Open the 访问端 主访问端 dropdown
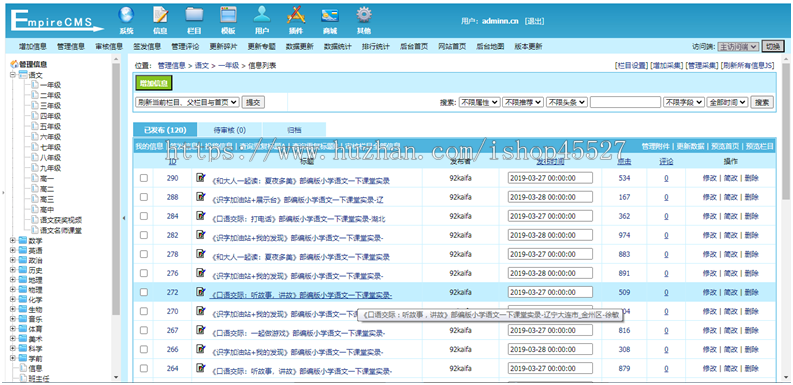The height and width of the screenshot is (385, 793). (738, 47)
